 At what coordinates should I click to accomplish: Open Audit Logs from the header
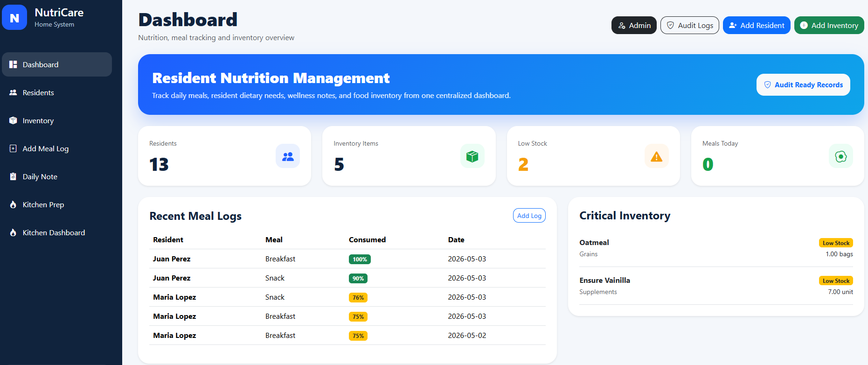click(689, 25)
